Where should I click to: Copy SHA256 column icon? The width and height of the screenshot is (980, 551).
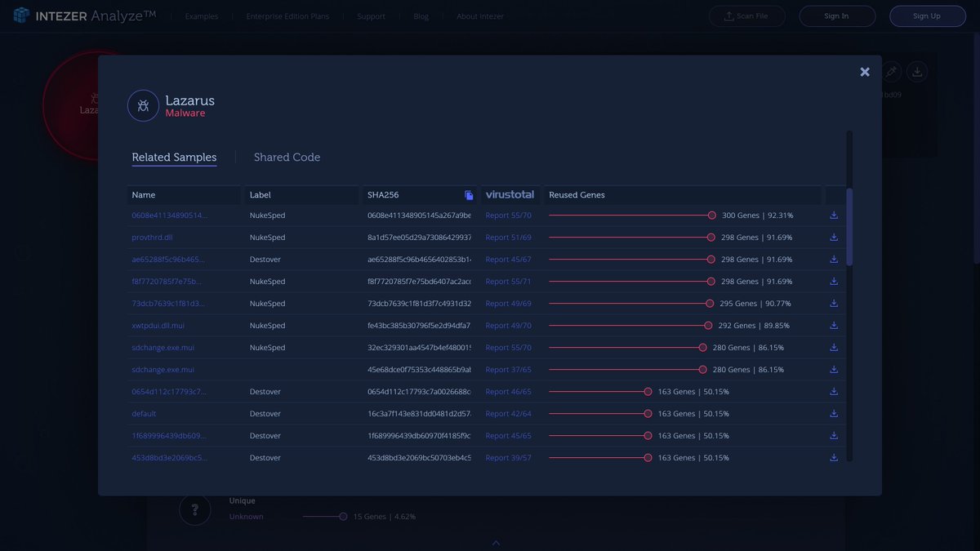click(469, 195)
